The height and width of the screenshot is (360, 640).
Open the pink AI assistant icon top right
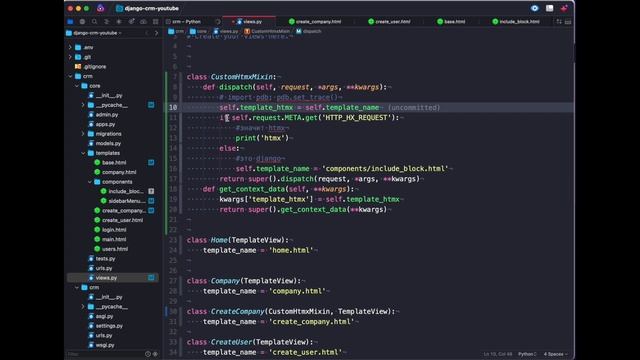(x=564, y=8)
